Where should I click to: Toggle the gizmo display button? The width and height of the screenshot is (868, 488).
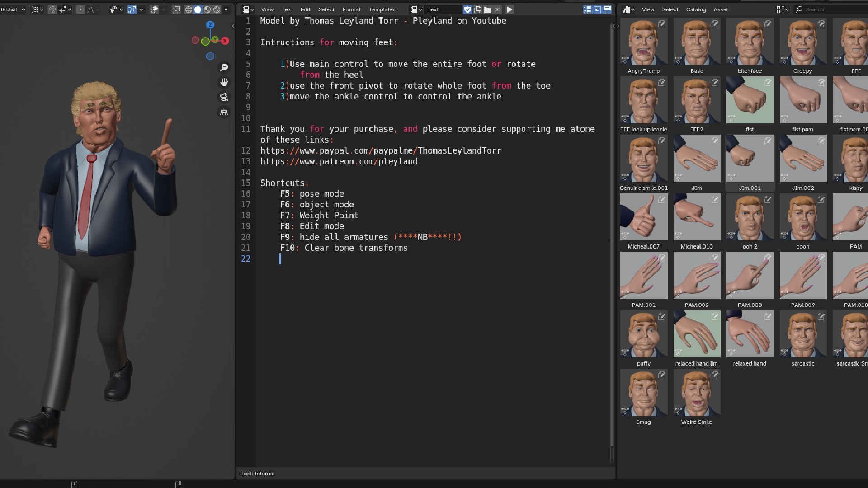[x=132, y=9]
